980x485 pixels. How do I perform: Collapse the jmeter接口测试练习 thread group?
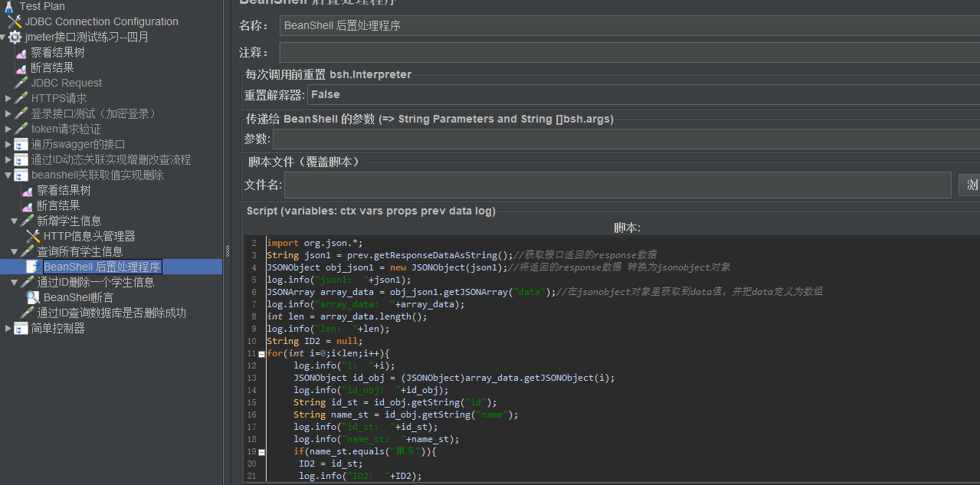point(3,37)
